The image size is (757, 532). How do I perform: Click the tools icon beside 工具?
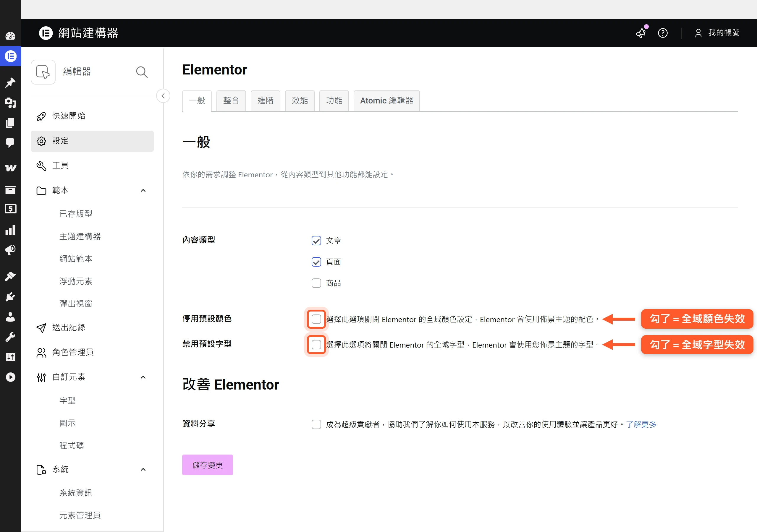41,166
